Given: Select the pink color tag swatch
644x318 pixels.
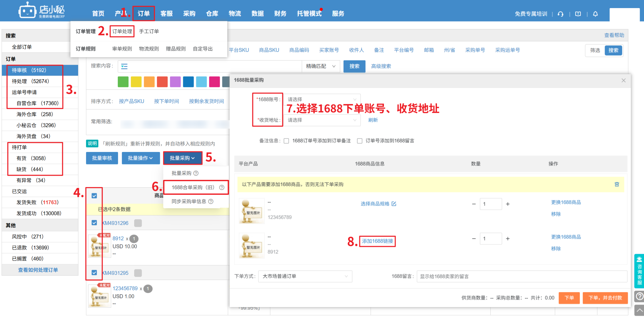Looking at the screenshot, I should 214,82.
